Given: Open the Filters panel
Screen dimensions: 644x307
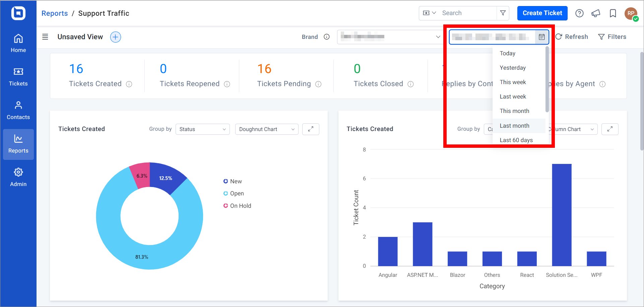Looking at the screenshot, I should click(x=612, y=37).
